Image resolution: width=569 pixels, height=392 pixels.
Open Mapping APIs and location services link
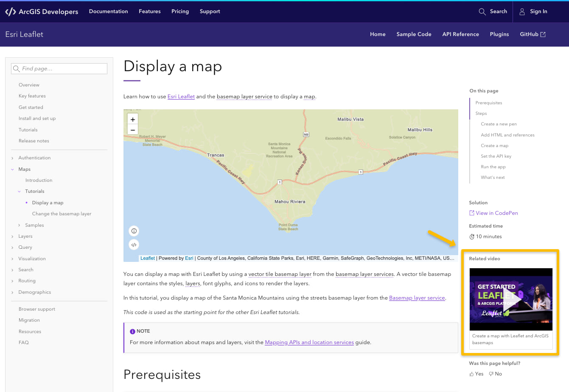click(309, 342)
